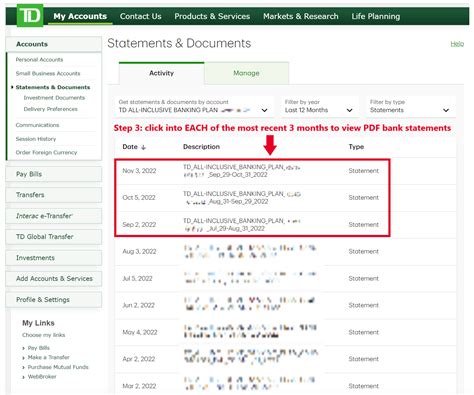This screenshot has height=395, width=474.
Task: Click Purchase Mutual Funds link
Action: [x=58, y=367]
